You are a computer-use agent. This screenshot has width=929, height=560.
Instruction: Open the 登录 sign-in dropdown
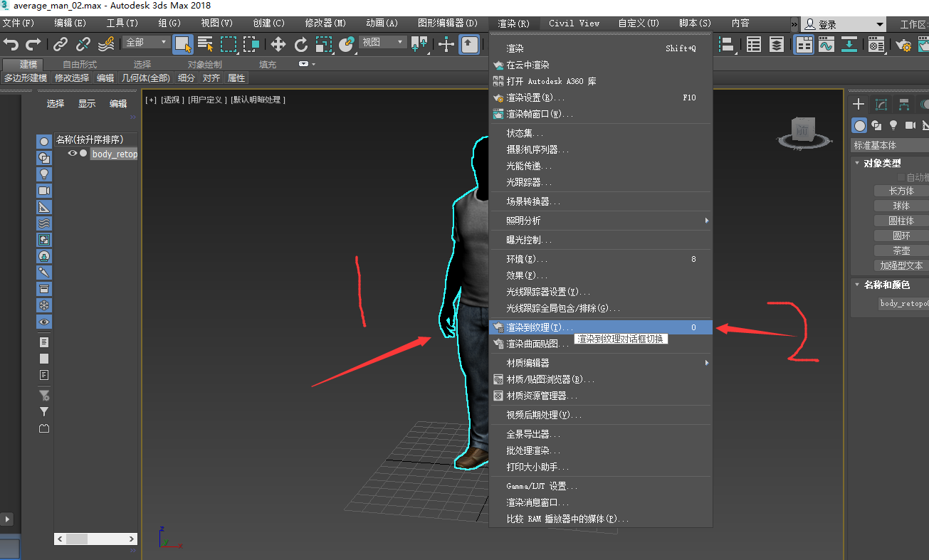point(844,24)
